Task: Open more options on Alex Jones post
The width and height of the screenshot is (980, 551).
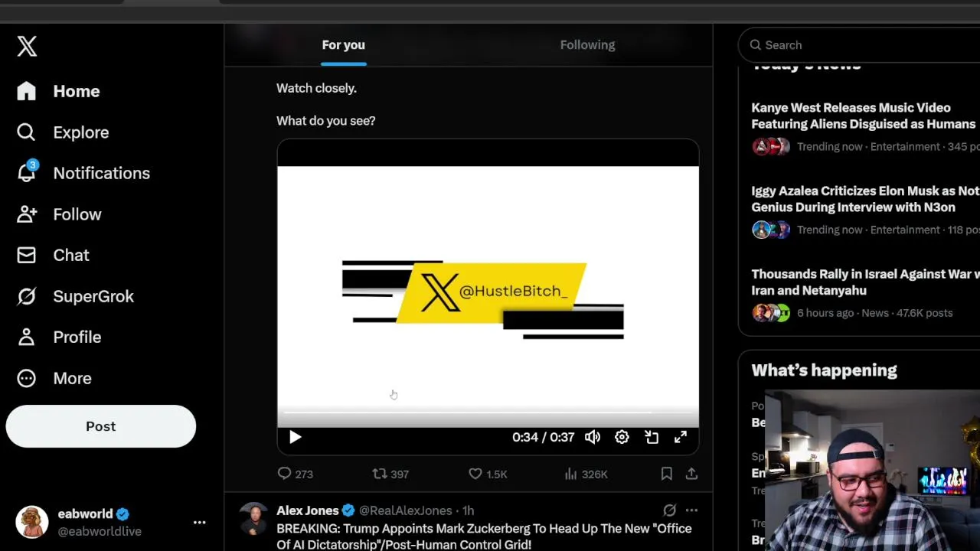Action: pyautogui.click(x=692, y=510)
